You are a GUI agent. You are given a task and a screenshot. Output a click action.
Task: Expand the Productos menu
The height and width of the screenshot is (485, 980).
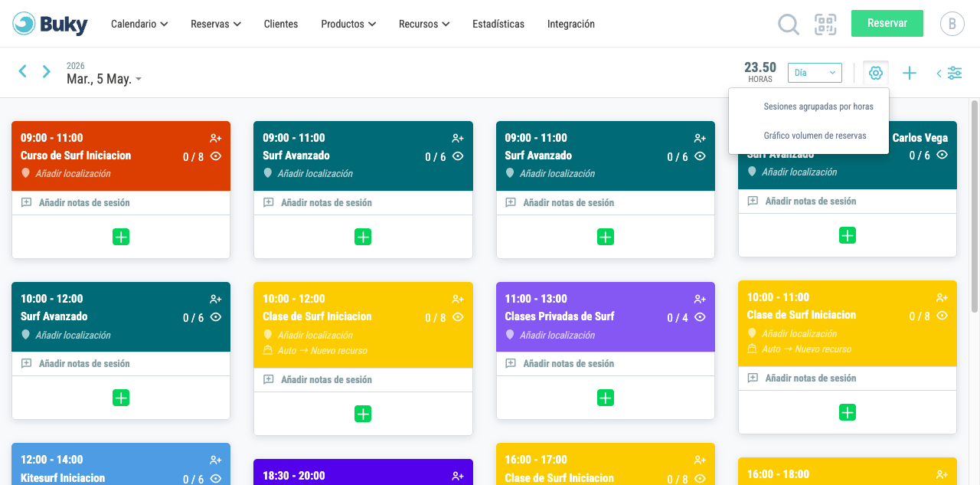[x=348, y=24]
